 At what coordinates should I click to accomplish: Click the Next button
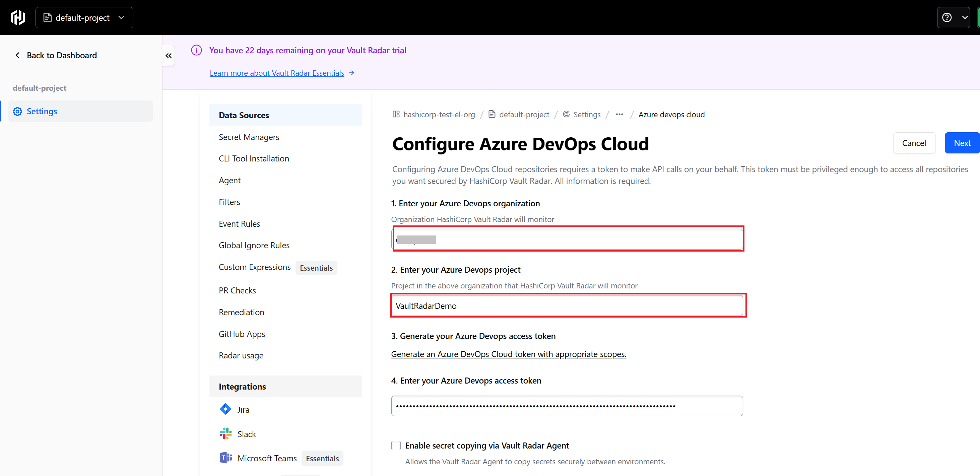point(962,143)
